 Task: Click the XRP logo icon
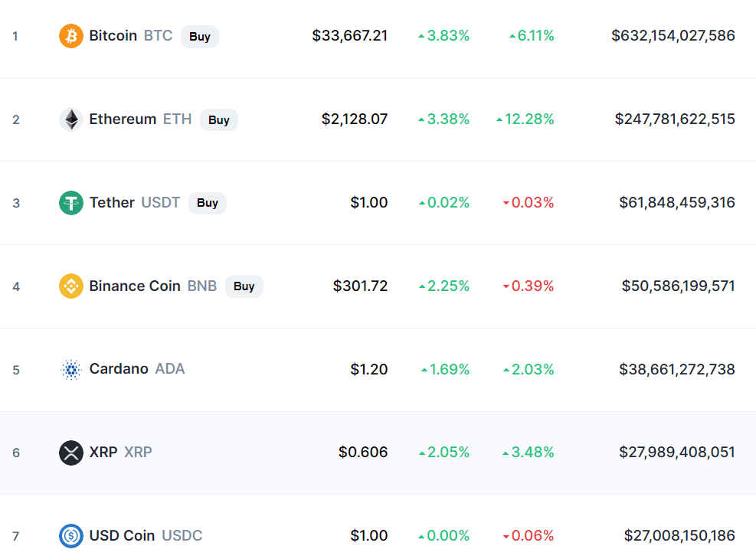pos(71,453)
